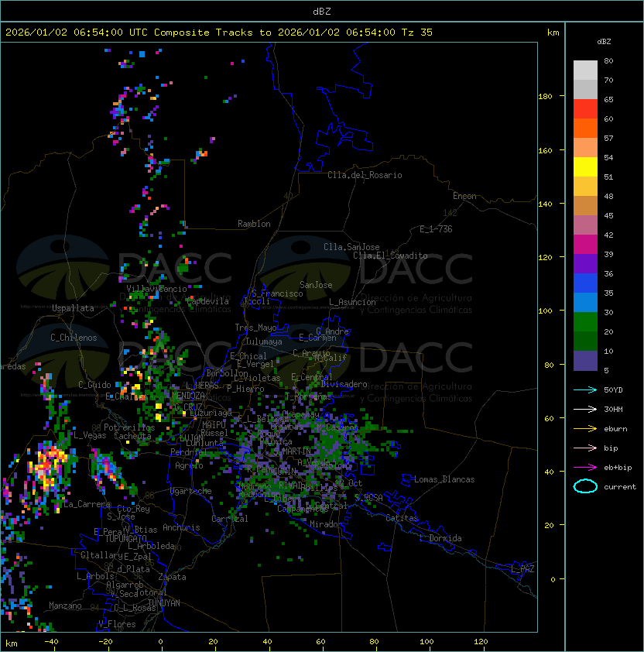Click the L_Asuncion map label
The width and height of the screenshot is (644, 652).
tap(352, 302)
